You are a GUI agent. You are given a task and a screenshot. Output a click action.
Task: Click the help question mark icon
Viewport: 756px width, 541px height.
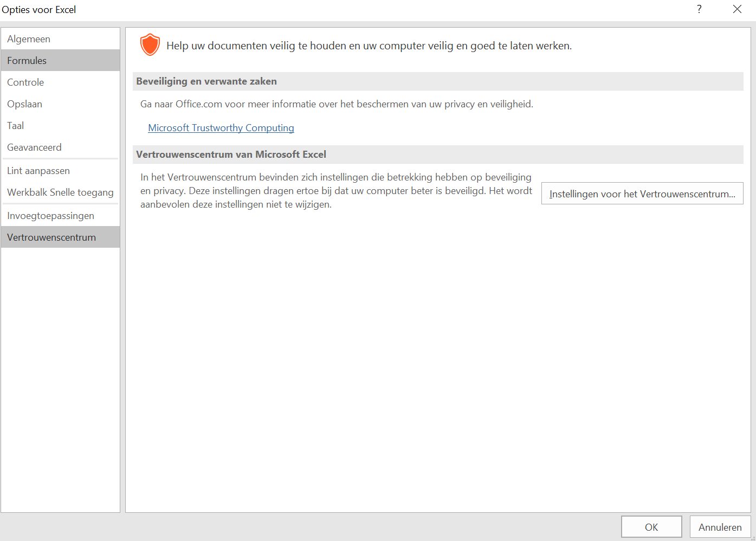pos(699,9)
